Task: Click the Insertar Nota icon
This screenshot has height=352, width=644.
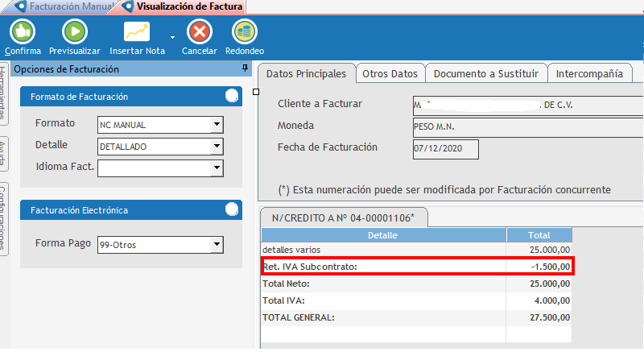Action: pyautogui.click(x=137, y=31)
